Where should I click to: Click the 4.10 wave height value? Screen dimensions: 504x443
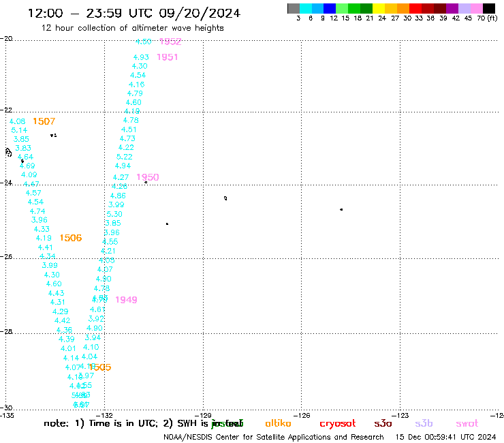click(x=91, y=347)
